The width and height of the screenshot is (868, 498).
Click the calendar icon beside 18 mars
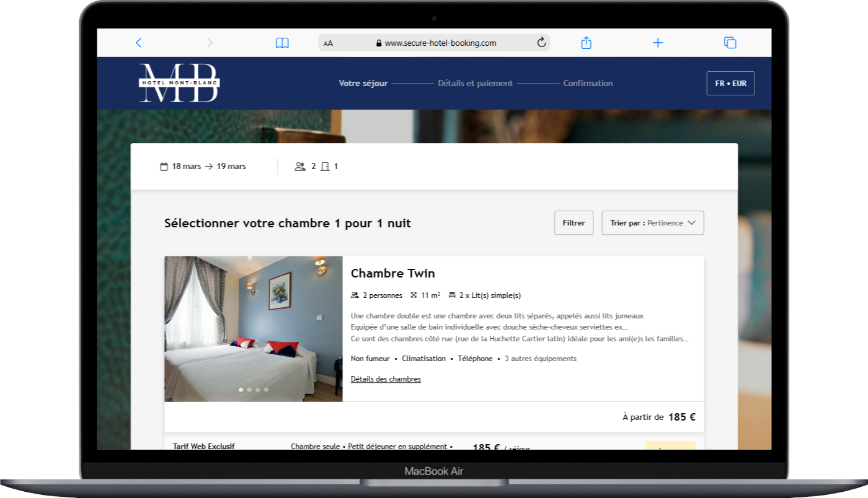pyautogui.click(x=164, y=167)
